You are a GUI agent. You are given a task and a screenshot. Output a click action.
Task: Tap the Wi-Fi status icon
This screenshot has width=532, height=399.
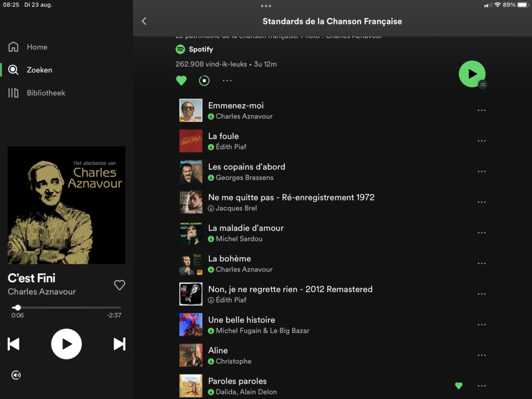[x=497, y=5]
